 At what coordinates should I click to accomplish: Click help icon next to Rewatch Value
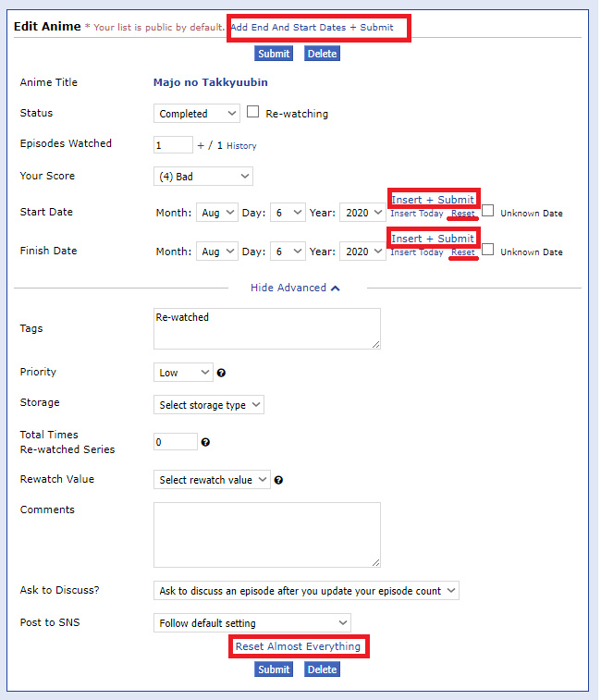(x=278, y=480)
